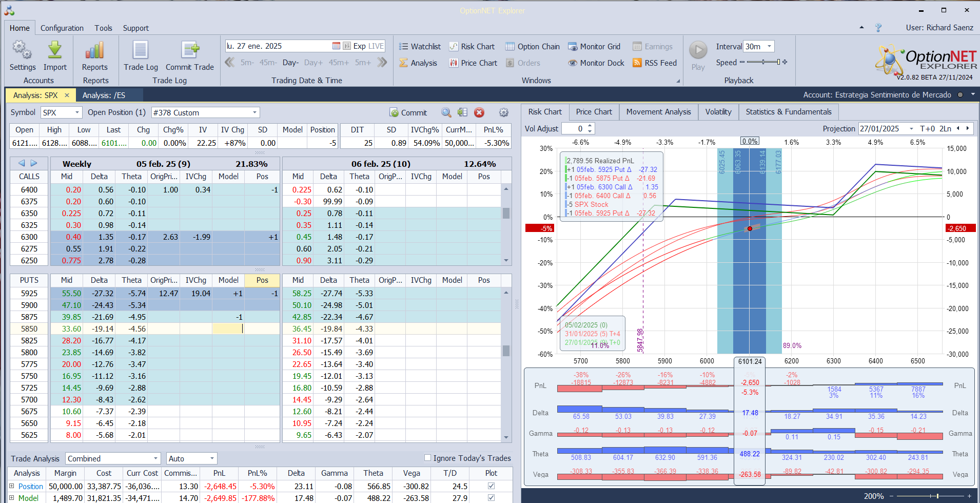Click the calls chain vertical scrollbar thumb
The height and width of the screenshot is (503, 980).
click(x=506, y=212)
